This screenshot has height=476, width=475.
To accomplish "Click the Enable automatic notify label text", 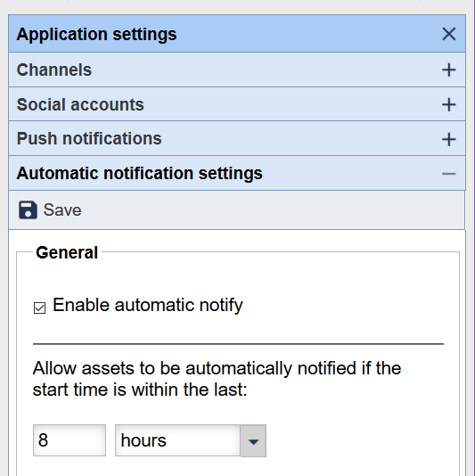I will [x=148, y=305].
